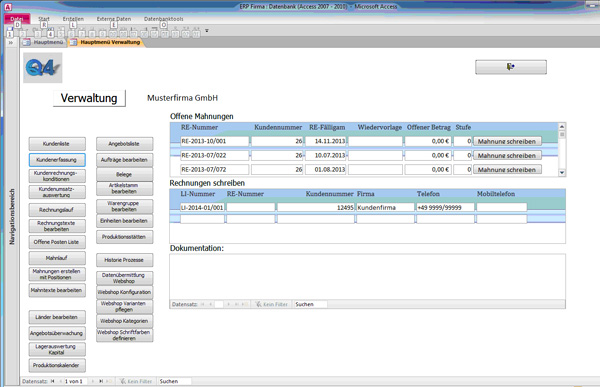Click the Wiedervorlage field for RE-2013-10/001
600x387 pixels.
(375, 141)
